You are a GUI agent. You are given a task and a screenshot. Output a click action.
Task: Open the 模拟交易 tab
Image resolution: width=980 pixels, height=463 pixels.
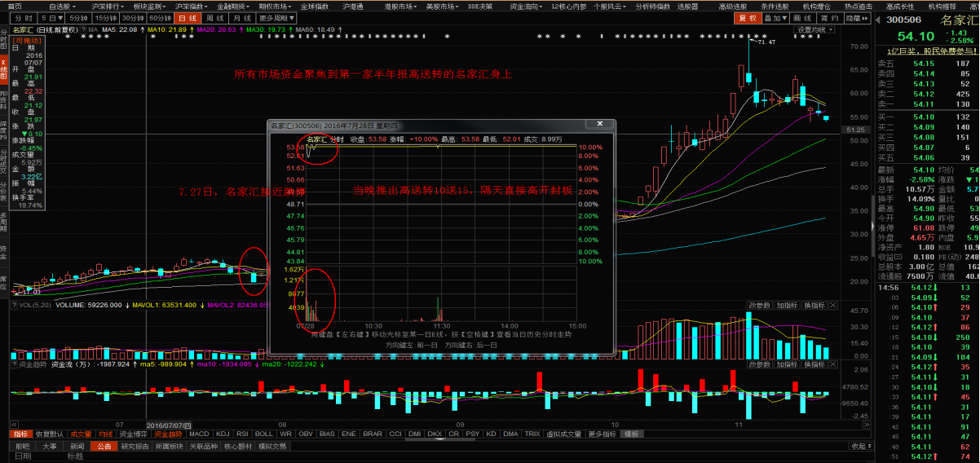[x=273, y=447]
